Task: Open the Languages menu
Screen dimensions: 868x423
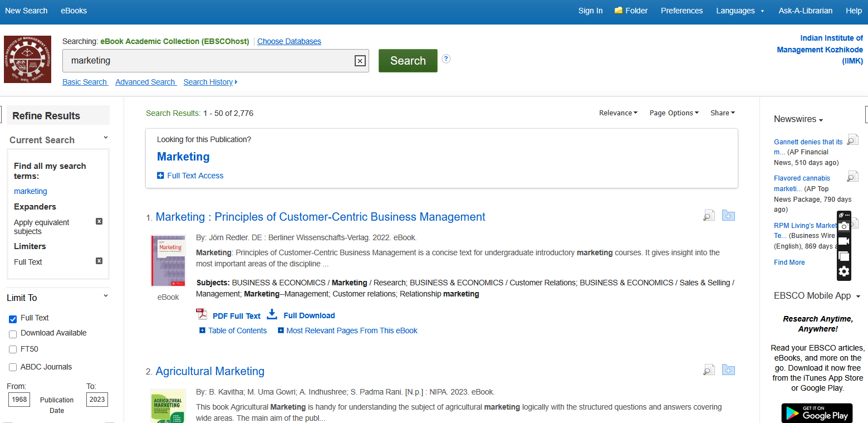Action: 739,11
